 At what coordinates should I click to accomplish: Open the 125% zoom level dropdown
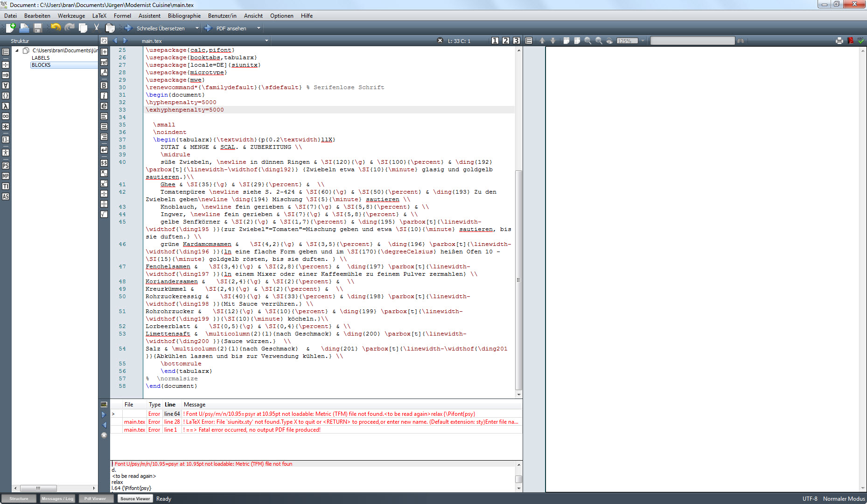pyautogui.click(x=642, y=41)
